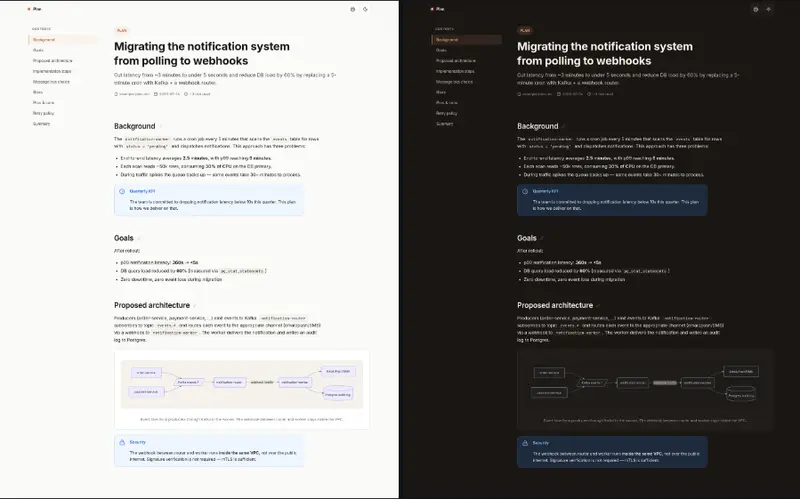Click the calendar date icon under the light title
800x499 pixels.
156,94
